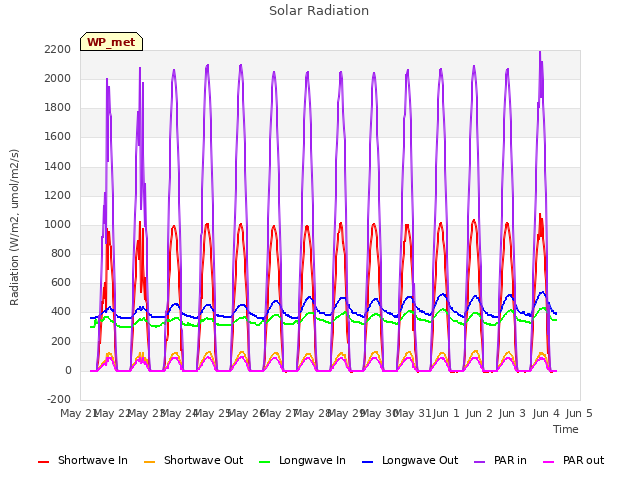Click the y-axis label 1000
640x480 pixels.
coord(58,224)
